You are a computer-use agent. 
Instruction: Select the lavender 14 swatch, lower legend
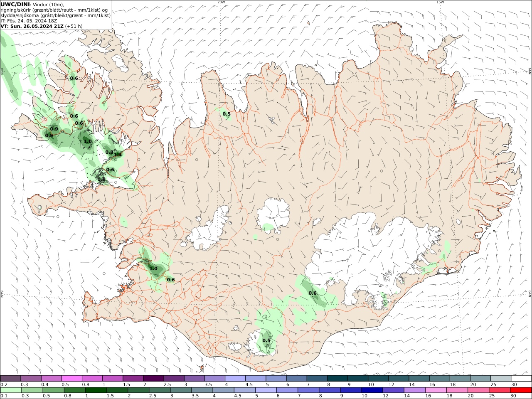[414, 390]
